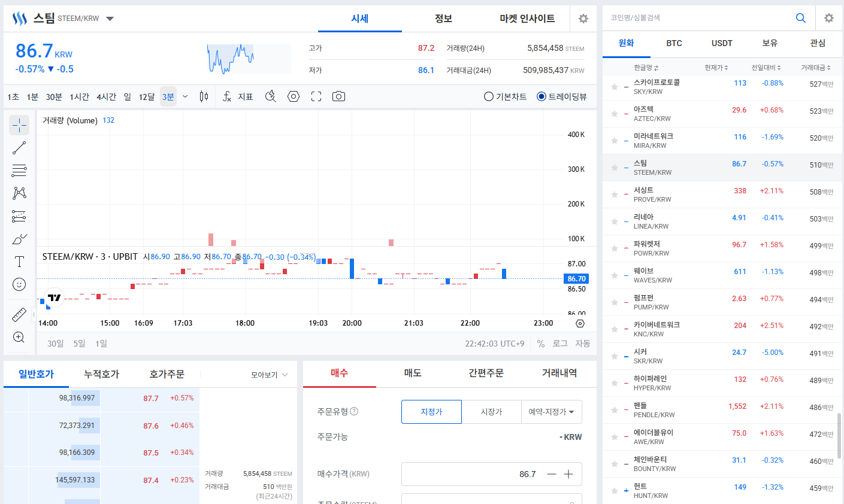Screen dimensions: 844x504
Task: Decrease buy price with minus button
Action: coord(552,474)
